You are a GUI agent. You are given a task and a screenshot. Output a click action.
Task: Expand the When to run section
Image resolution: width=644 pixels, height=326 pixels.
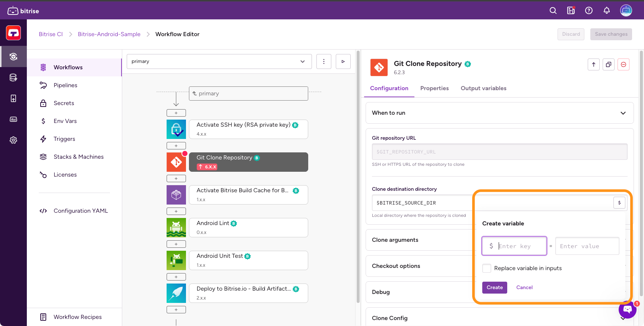499,113
